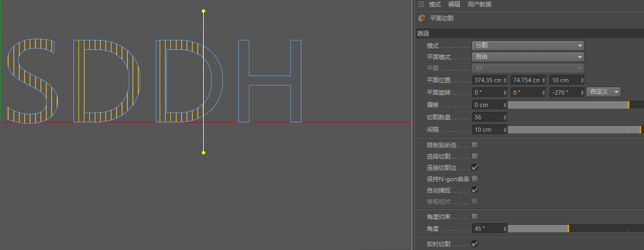Click the Plane Cut tool icon
Image resolution: width=644 pixels, height=250 pixels.
click(422, 18)
